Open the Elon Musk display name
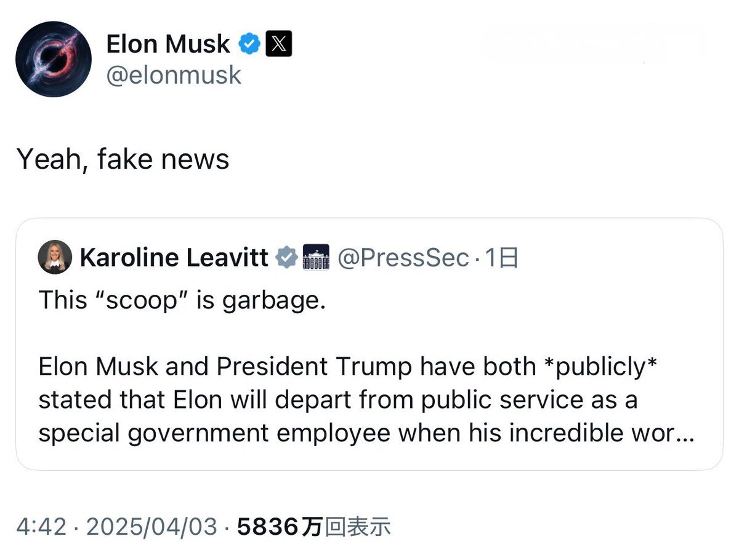 point(168,44)
